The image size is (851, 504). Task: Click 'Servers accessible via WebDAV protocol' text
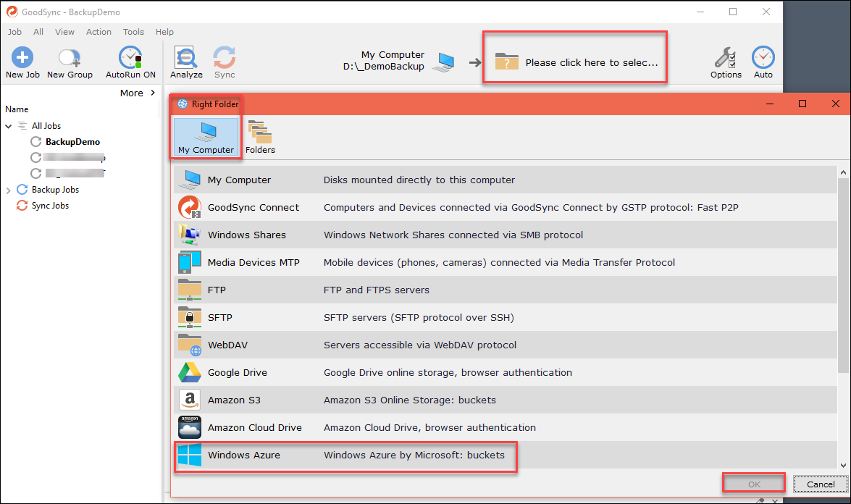pos(420,345)
